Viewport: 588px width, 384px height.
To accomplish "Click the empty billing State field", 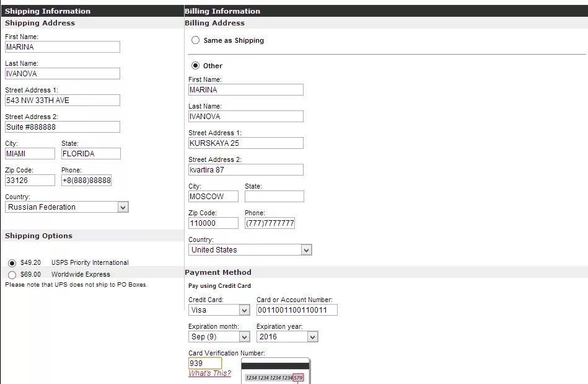I will pyautogui.click(x=274, y=196).
